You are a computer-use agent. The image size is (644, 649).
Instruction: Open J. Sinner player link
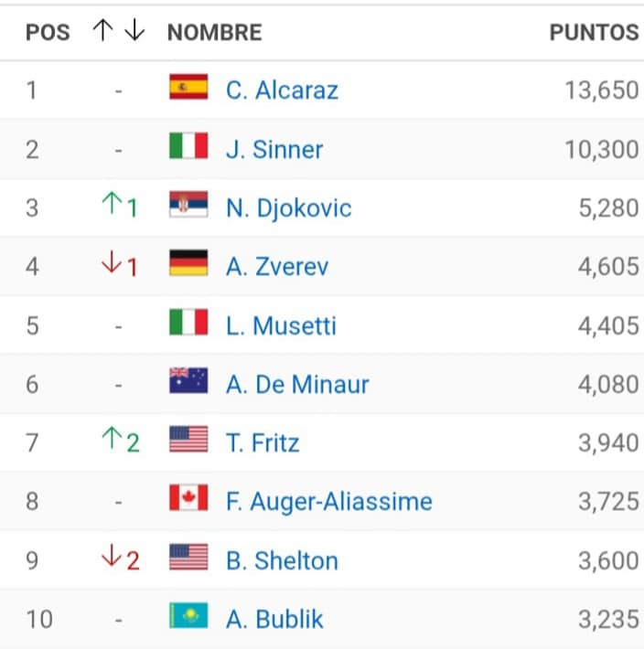click(274, 149)
